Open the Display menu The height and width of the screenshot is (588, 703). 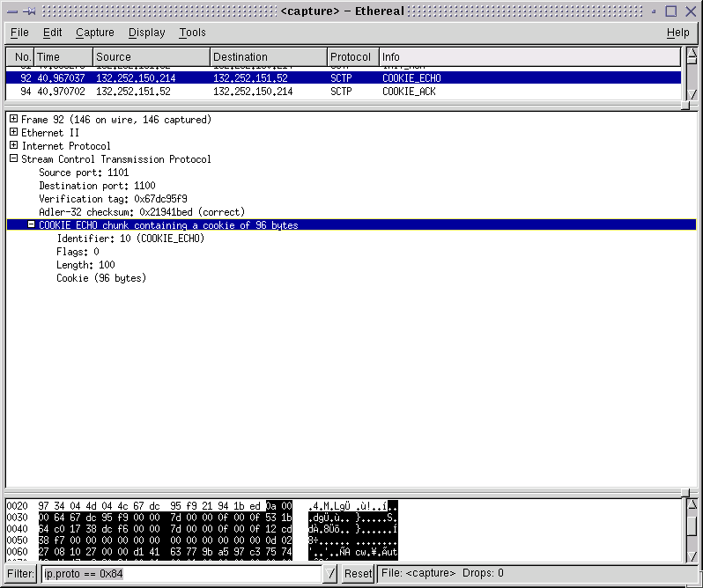click(146, 33)
